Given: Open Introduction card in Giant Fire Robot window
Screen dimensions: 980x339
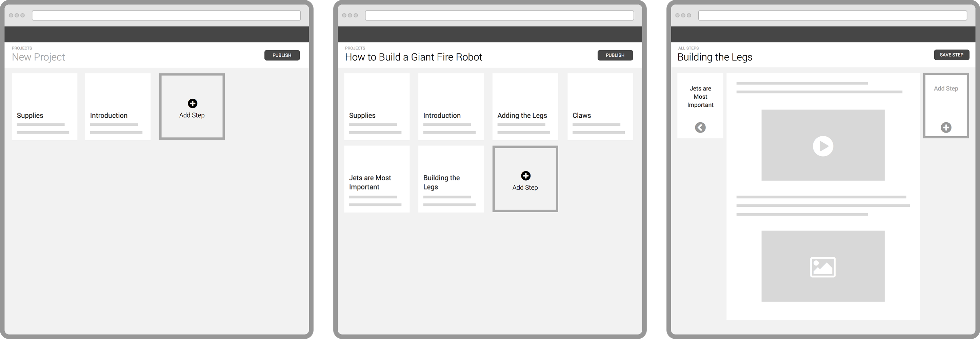Looking at the screenshot, I should (x=451, y=106).
